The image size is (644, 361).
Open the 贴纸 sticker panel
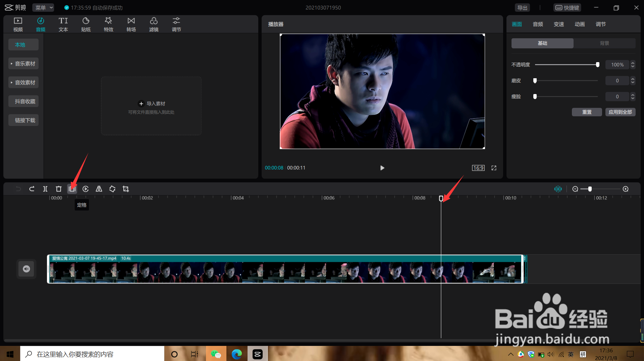tap(86, 25)
